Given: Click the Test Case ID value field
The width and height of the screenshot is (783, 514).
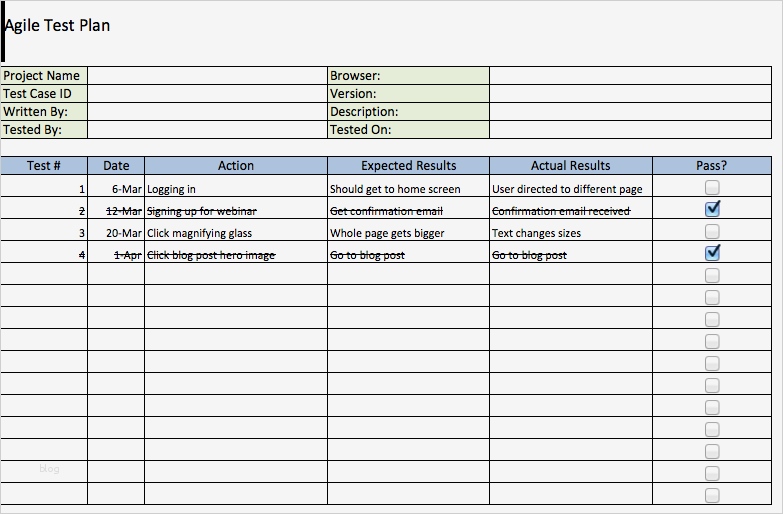Looking at the screenshot, I should point(207,93).
